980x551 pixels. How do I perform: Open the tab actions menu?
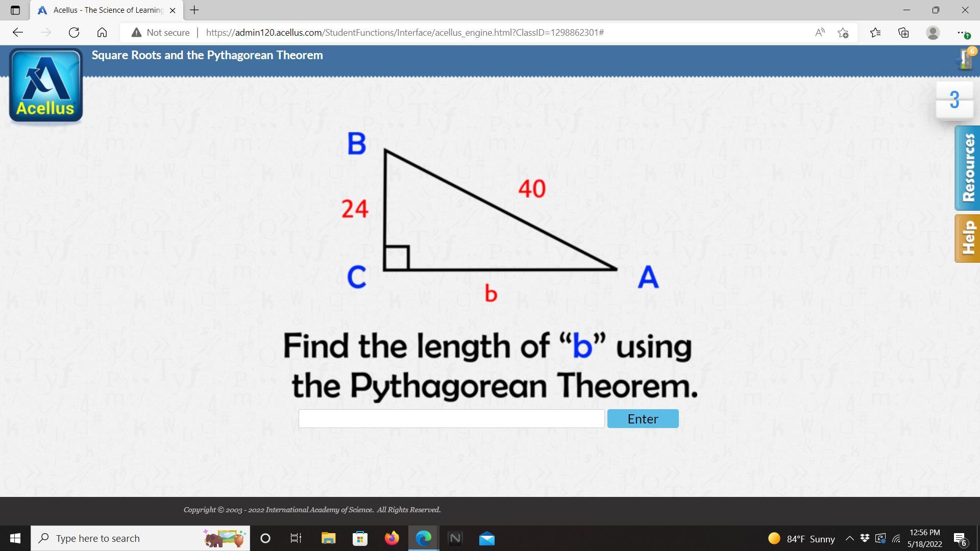15,10
